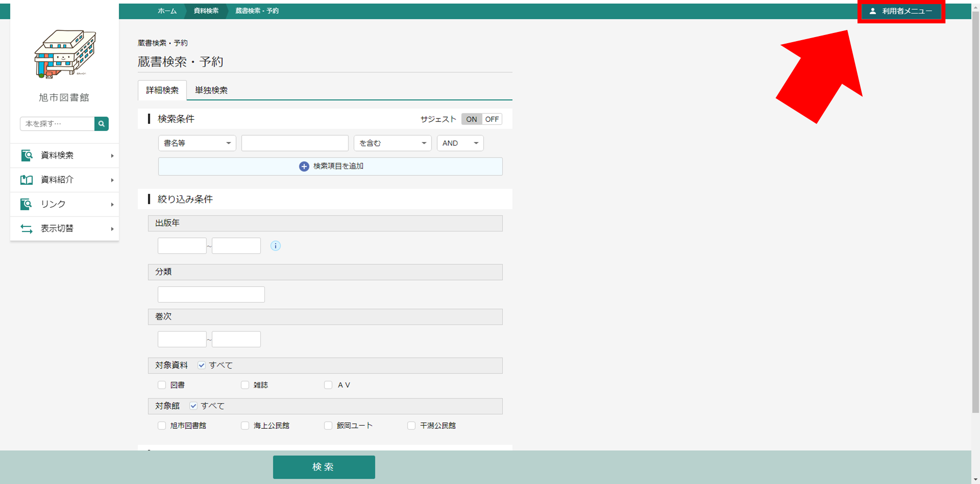Expand the 資料検索 sidebar menu

(65, 155)
